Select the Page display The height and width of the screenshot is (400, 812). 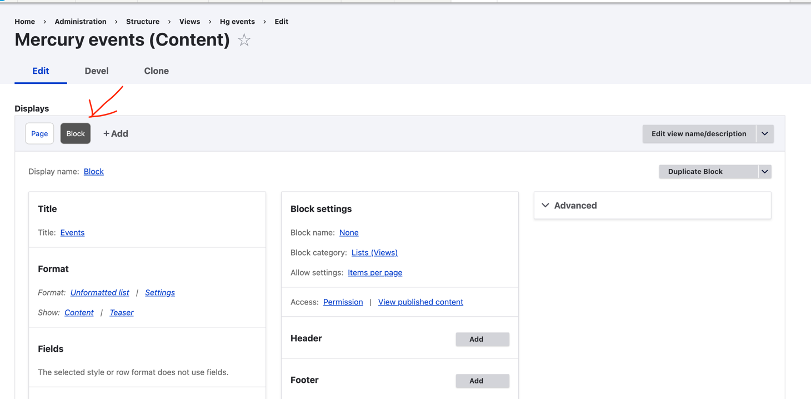click(x=39, y=134)
